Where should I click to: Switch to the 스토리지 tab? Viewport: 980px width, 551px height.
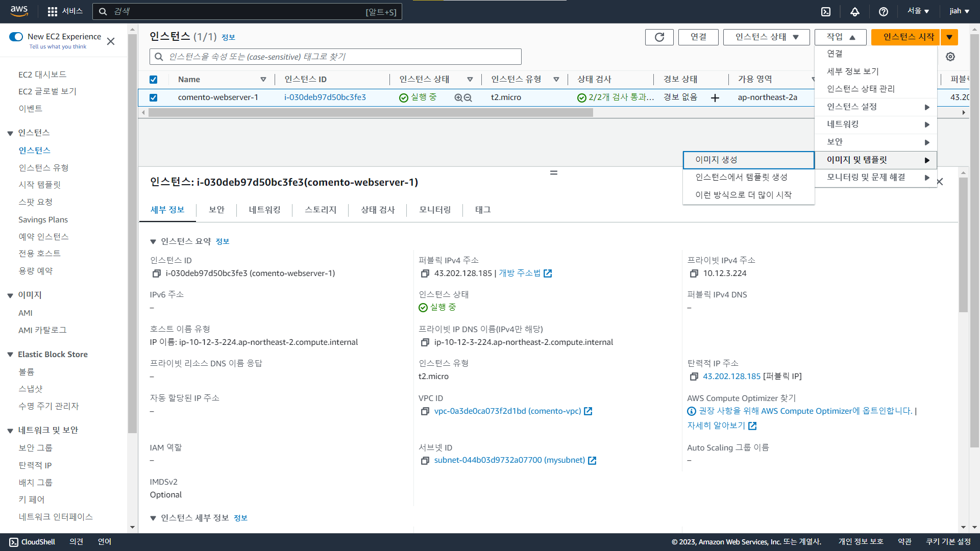pos(321,210)
